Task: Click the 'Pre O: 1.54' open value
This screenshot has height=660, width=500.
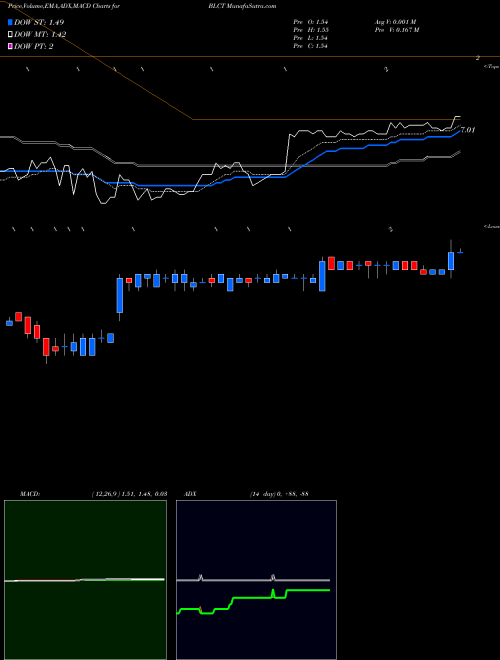Action: click(311, 22)
